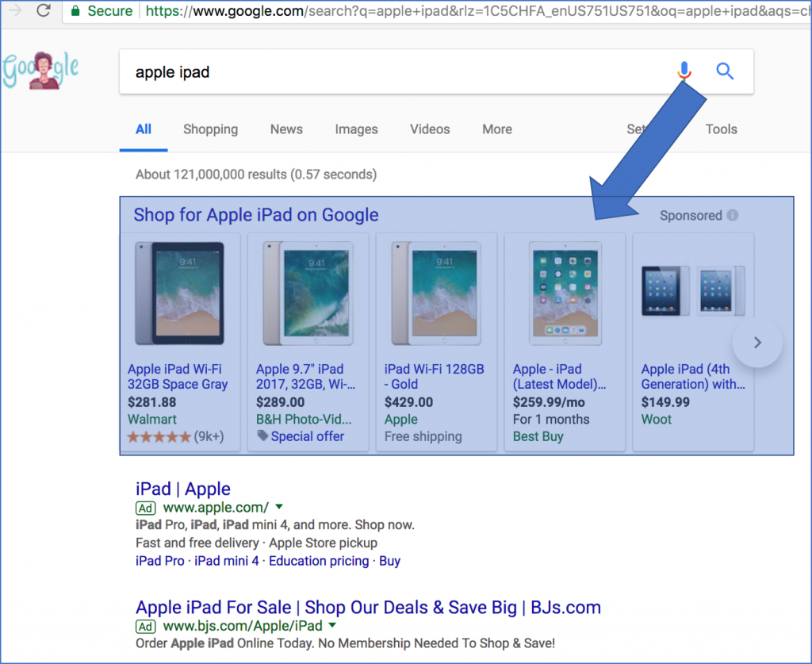
Task: Switch to the News tab
Action: tap(286, 129)
